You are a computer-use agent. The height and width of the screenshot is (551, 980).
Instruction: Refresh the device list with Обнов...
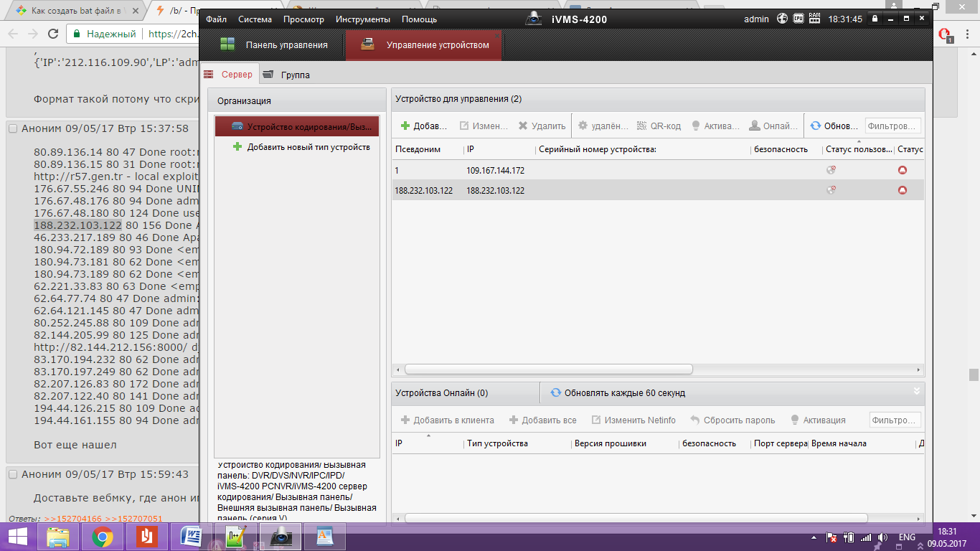tap(834, 126)
